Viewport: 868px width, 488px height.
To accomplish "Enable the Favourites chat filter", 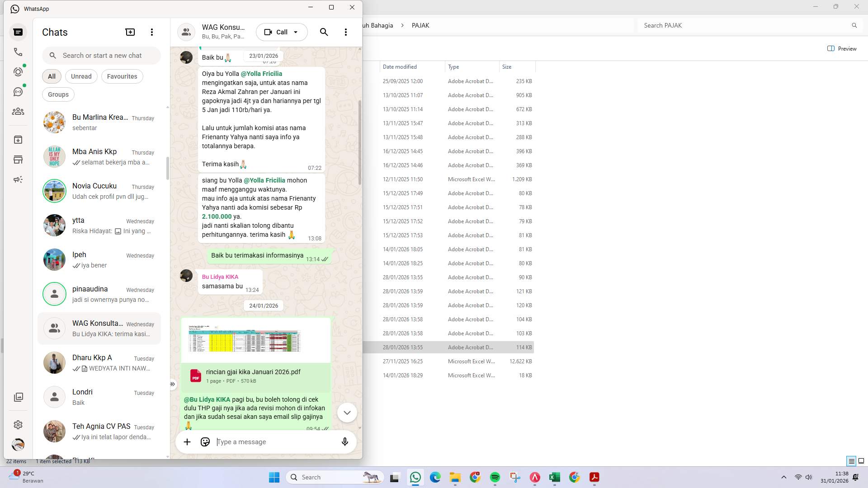I will click(122, 76).
